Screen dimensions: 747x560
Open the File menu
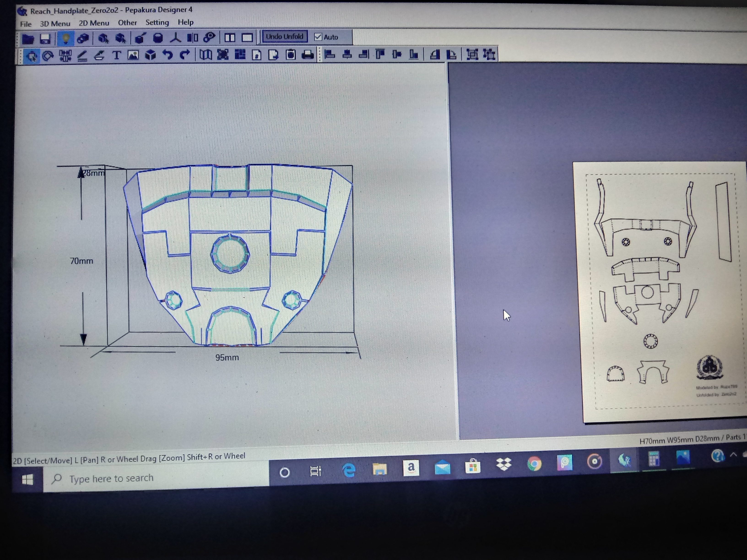tap(26, 24)
